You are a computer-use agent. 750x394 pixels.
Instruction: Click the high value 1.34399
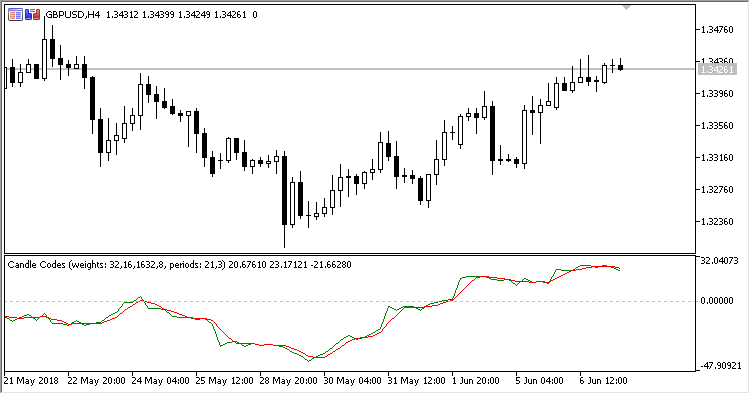[158, 15]
